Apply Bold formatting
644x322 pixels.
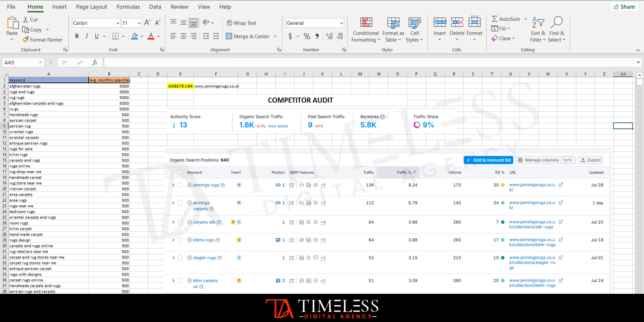(x=77, y=36)
